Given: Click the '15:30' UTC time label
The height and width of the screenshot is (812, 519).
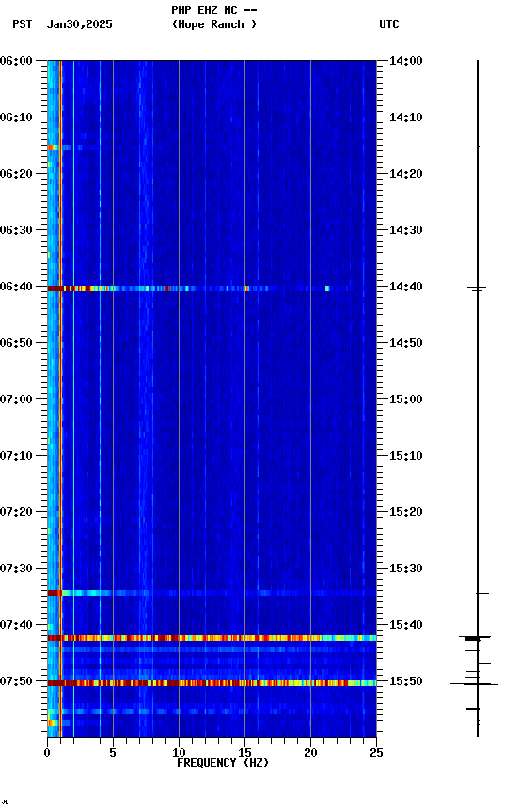Looking at the screenshot, I should [406, 569].
